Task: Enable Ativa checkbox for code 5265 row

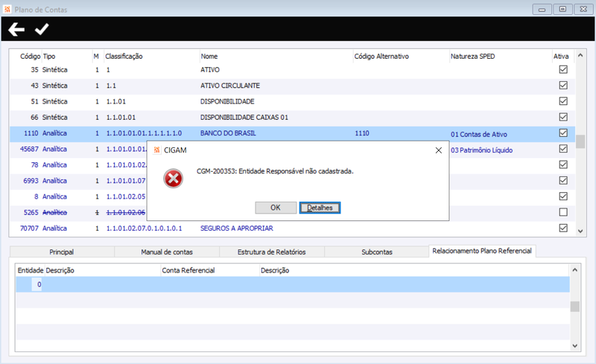Action: point(563,212)
